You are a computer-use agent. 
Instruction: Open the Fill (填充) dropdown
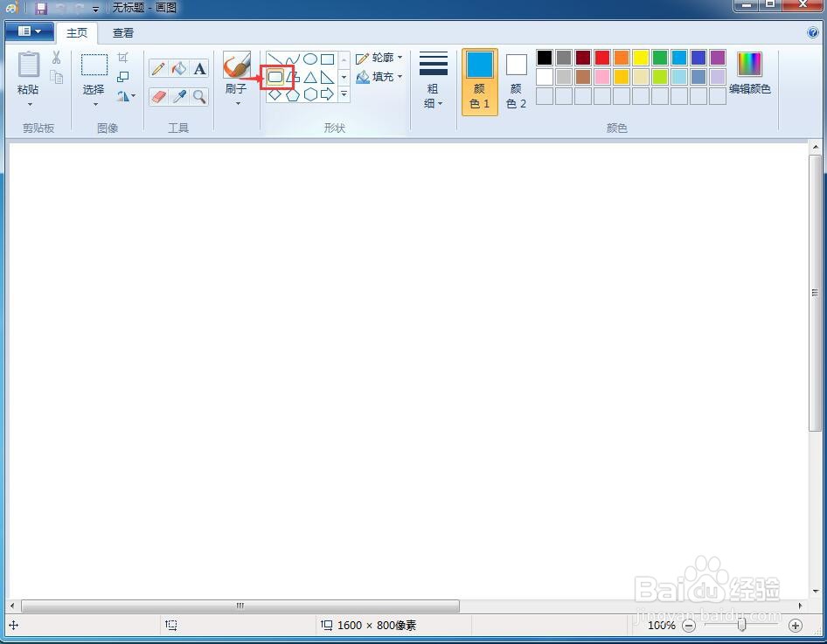coord(379,77)
